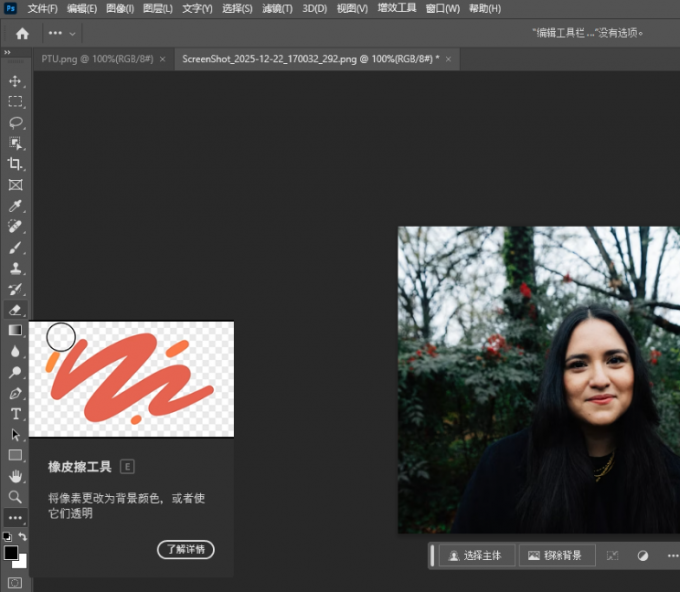Select the Dodge tool
The width and height of the screenshot is (680, 592).
[x=15, y=372]
